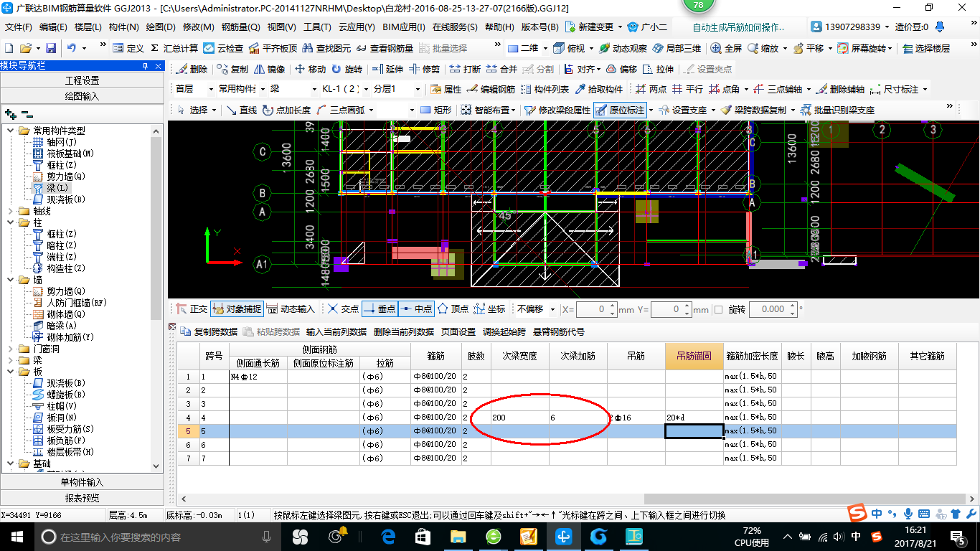Choose the 修剪 trim tool
Screen dimensions: 980x551
(x=424, y=70)
